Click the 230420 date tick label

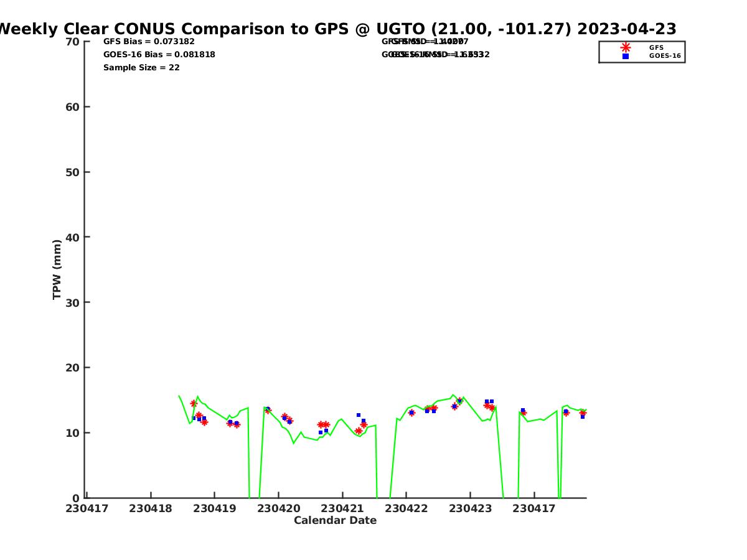point(278,508)
